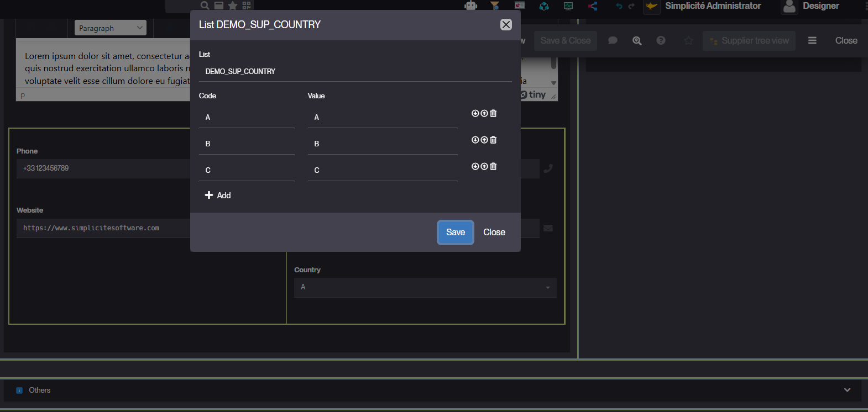Open the comments speech bubble icon
Image resolution: width=868 pixels, height=412 pixels.
[x=613, y=40]
